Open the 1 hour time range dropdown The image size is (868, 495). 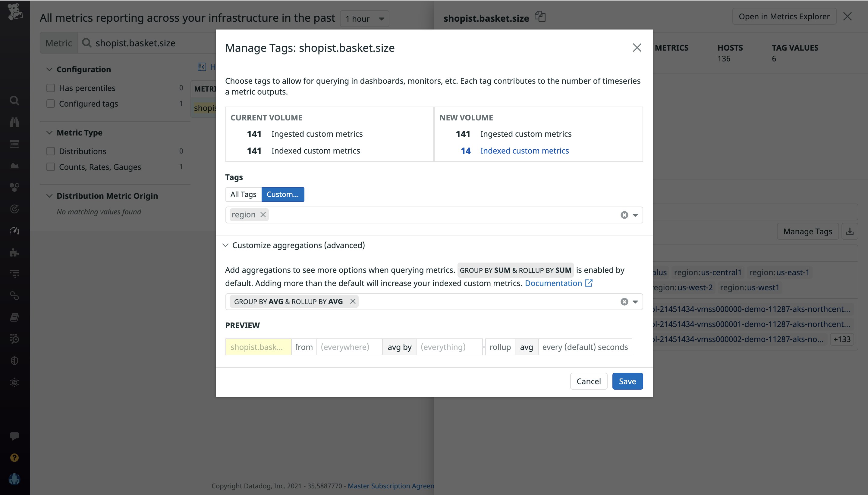tap(364, 19)
